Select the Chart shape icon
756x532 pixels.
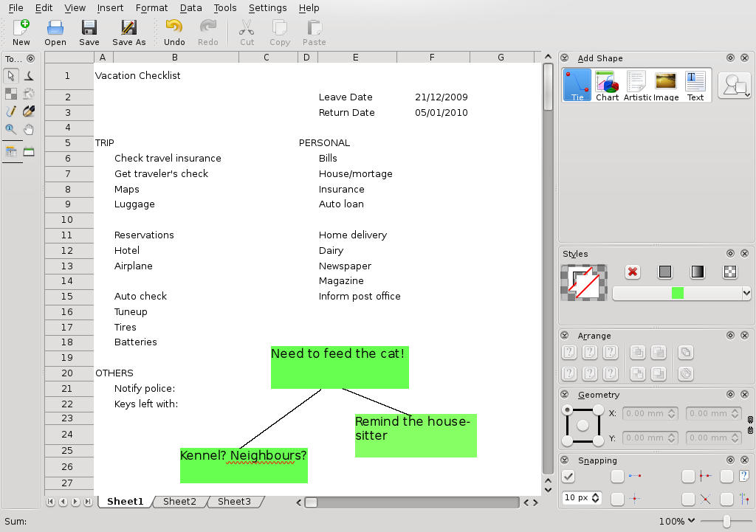[607, 85]
